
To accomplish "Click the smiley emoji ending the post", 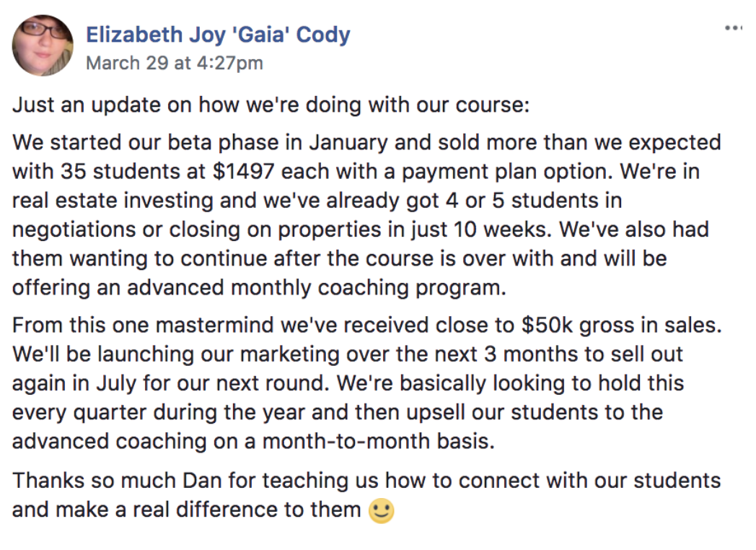I will click(382, 511).
